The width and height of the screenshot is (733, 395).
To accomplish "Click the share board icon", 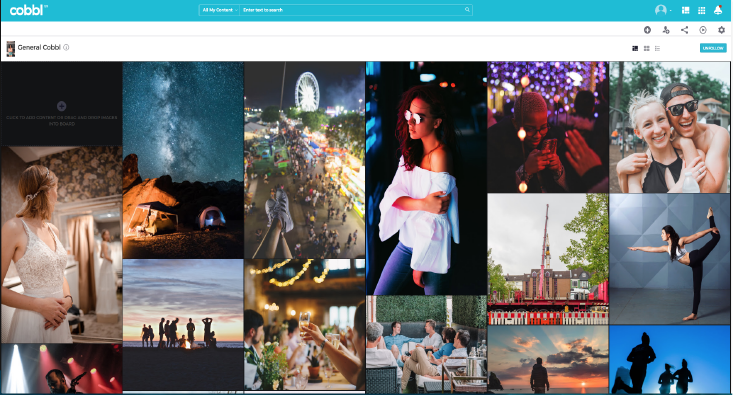I will [684, 30].
